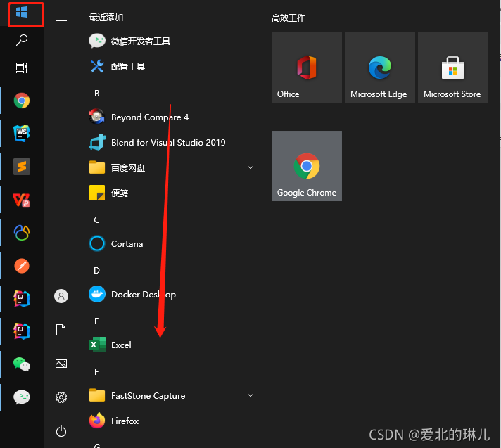This screenshot has height=448, width=501.
Task: Open WebStorm from the taskbar
Action: [x=22, y=134]
